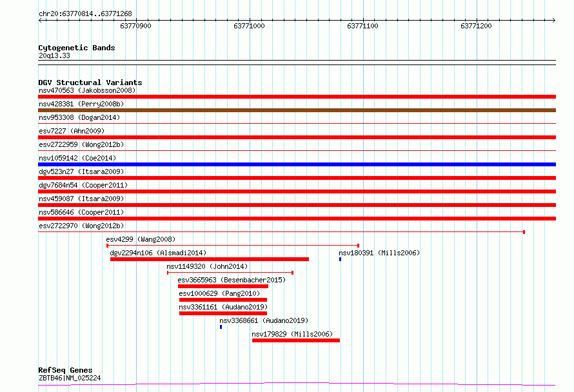
Task: Open the dgv7684n54 (Cooper2011) label
Action: coord(83,185)
